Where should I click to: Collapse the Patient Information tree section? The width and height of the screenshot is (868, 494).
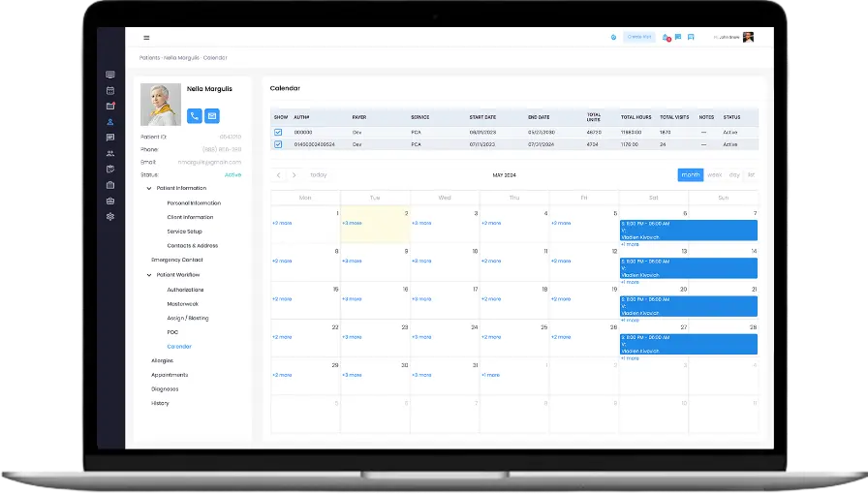(149, 188)
